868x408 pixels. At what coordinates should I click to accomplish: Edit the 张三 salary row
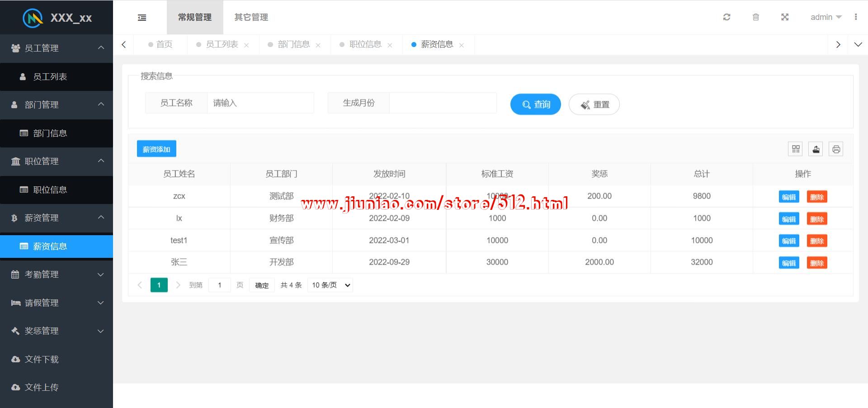789,263
